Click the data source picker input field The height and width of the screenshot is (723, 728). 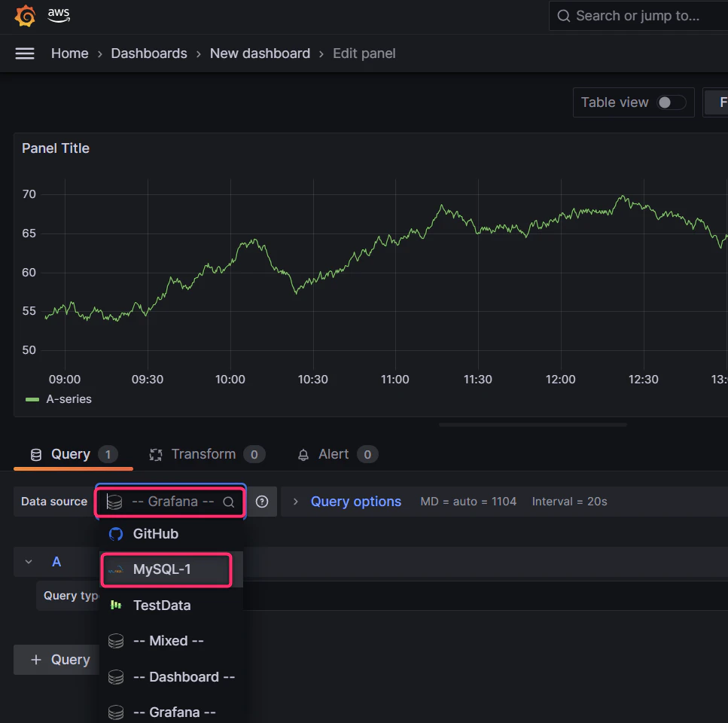(x=170, y=502)
